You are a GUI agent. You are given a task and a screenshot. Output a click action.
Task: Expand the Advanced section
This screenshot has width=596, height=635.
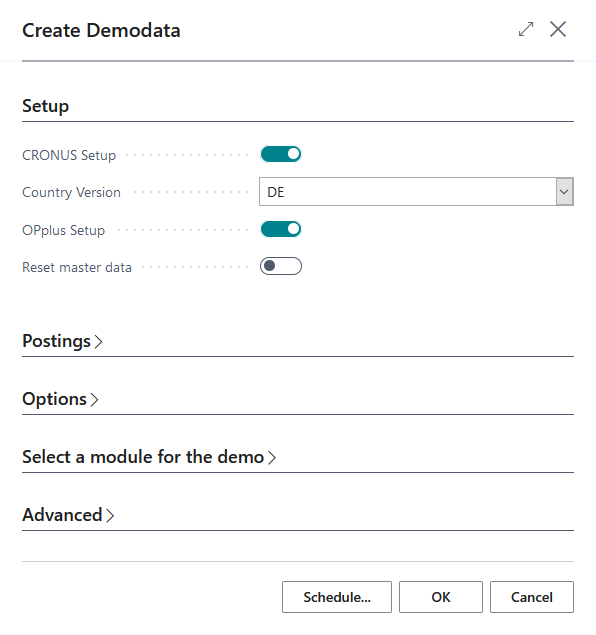click(x=68, y=515)
